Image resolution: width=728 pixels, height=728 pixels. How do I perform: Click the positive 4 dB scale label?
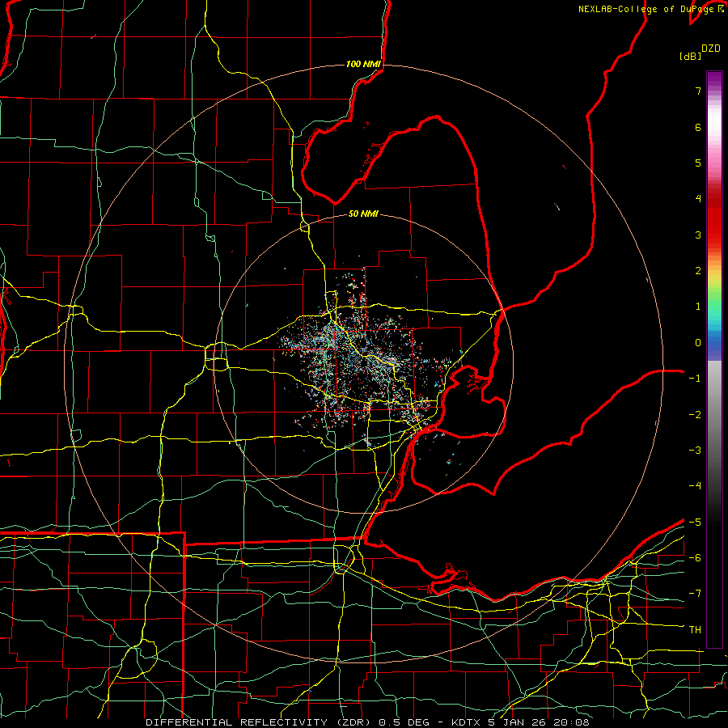(698, 199)
